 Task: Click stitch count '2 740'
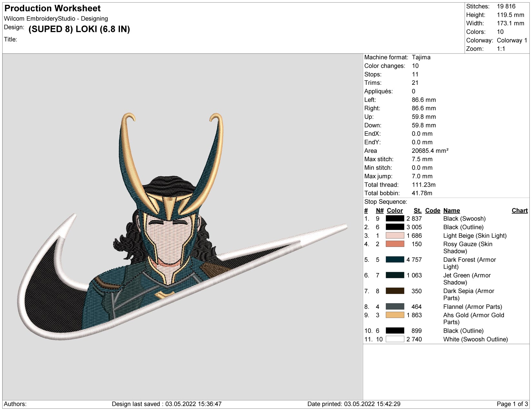coord(414,339)
